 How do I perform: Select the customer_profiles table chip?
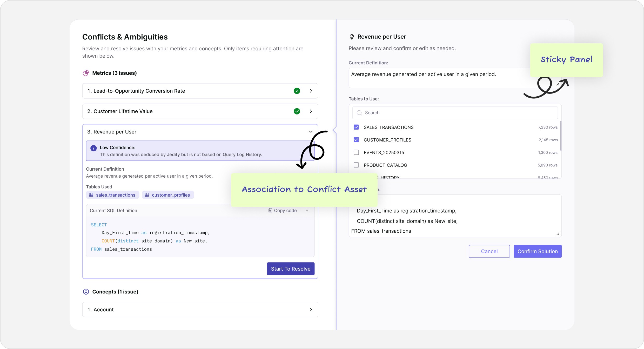(x=168, y=195)
